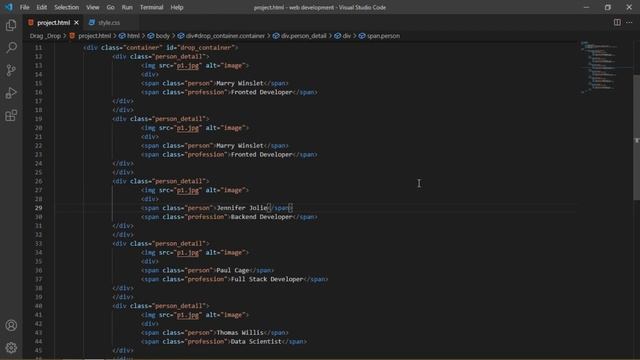640x360 pixels.
Task: Click html element in breadcrumb
Action: (133, 36)
